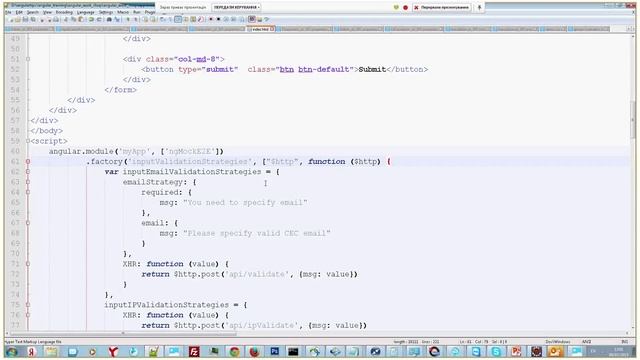
Task: Click the red record indicator in presentation bar
Action: (x=405, y=7)
